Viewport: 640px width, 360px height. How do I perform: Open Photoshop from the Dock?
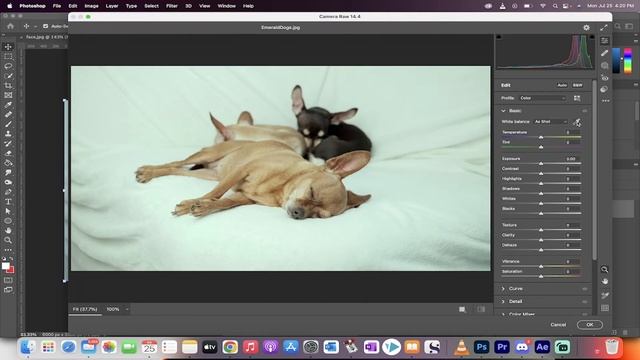coord(482,347)
